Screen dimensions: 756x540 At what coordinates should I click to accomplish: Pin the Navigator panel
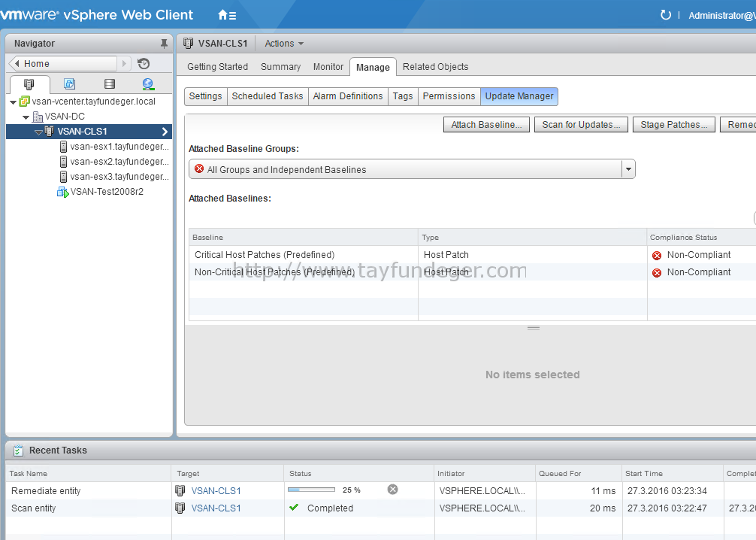(164, 44)
